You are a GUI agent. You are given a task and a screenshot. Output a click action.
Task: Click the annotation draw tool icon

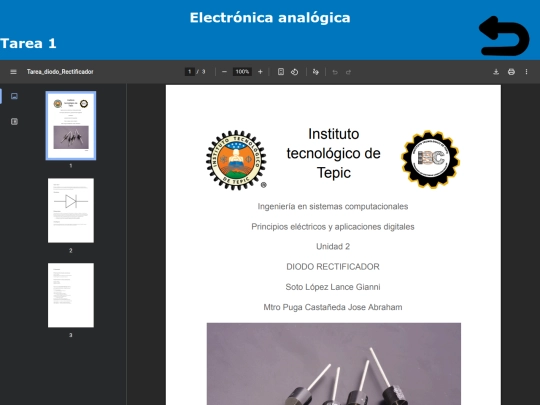pos(315,72)
